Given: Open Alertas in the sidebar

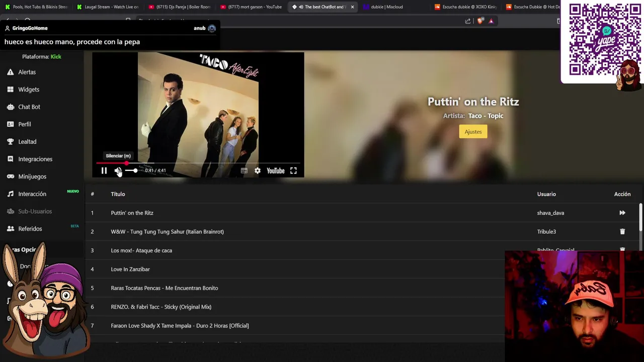Looking at the screenshot, I should 27,72.
